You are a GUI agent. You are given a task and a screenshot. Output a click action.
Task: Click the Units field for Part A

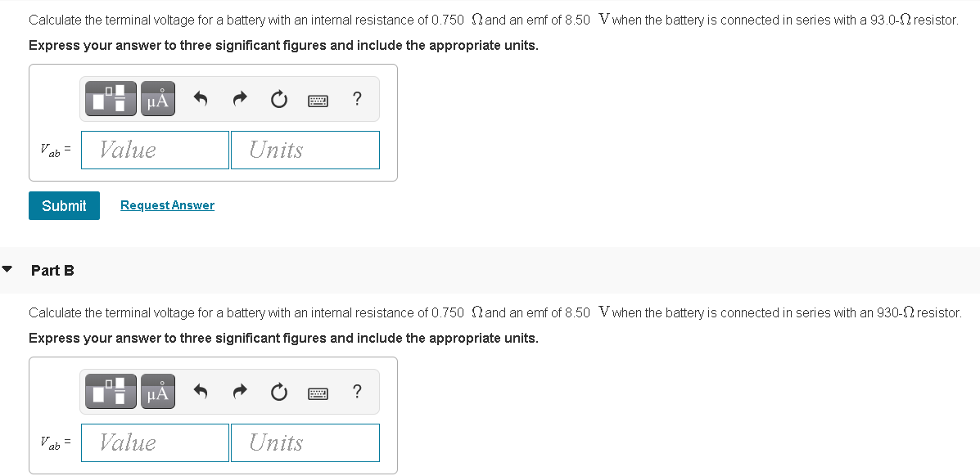point(305,150)
